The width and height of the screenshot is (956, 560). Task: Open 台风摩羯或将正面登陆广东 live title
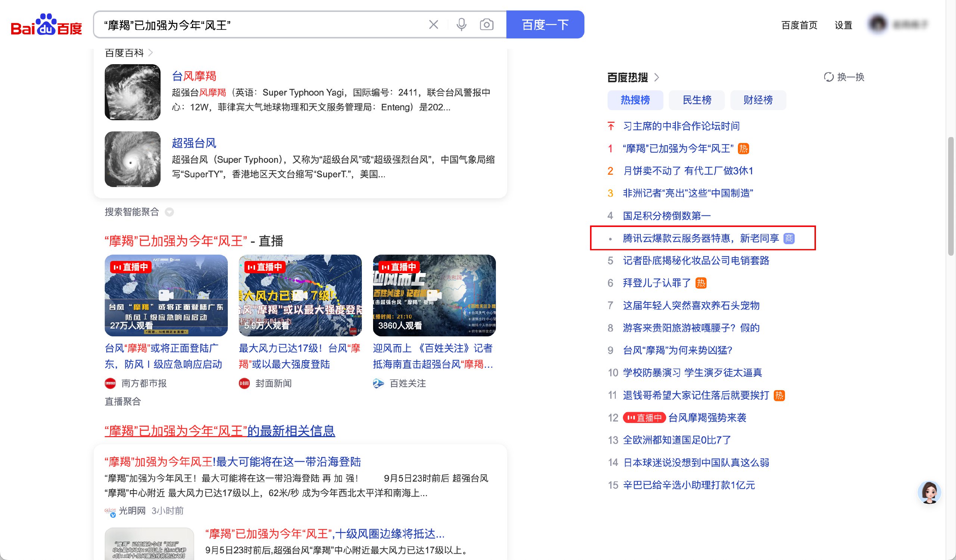coord(164,356)
